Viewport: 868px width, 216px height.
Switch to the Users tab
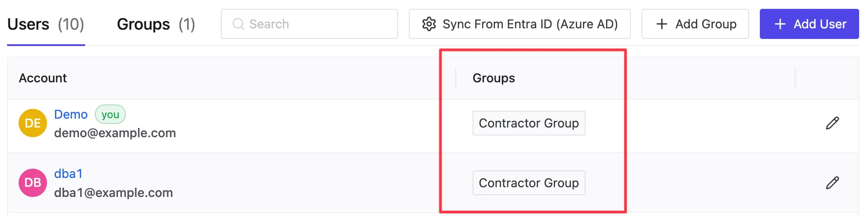46,24
